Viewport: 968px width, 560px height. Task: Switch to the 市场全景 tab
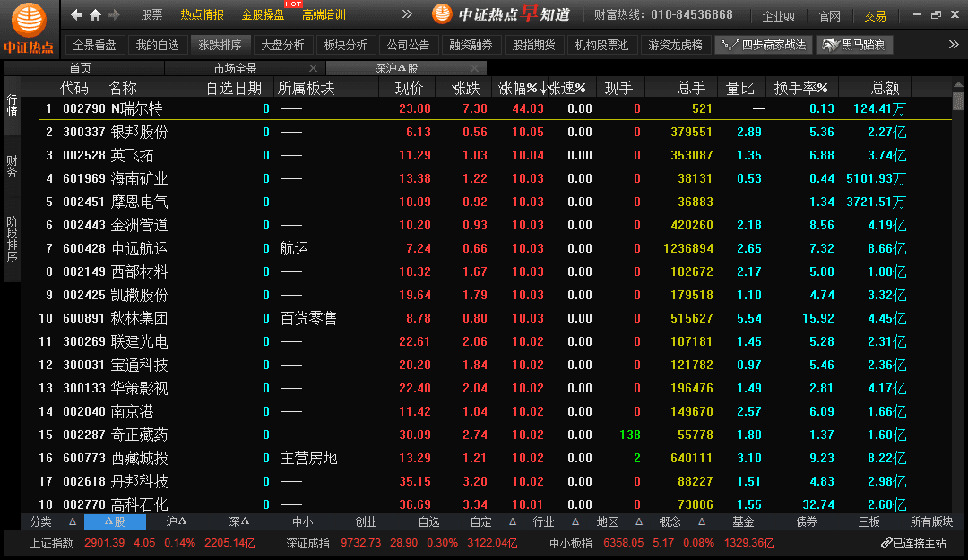pos(235,68)
